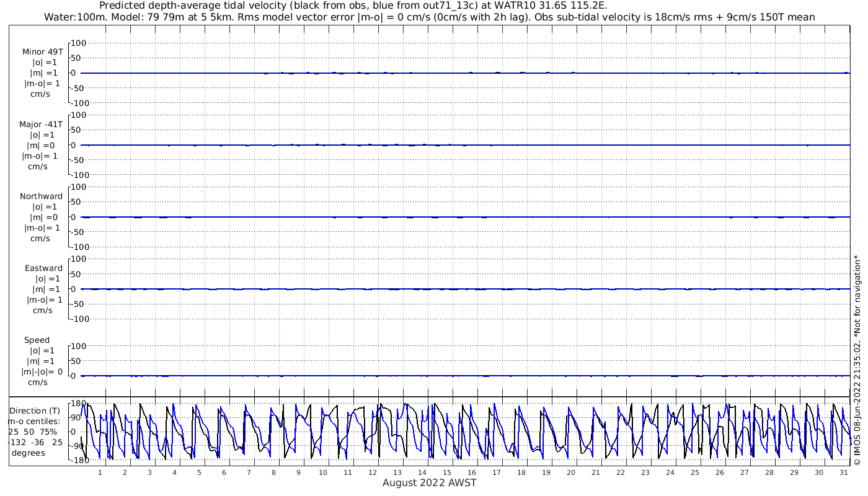Select the '-90' tick of the Direction panel
Image resolution: width=868 pixels, height=496 pixels.
click(x=78, y=446)
